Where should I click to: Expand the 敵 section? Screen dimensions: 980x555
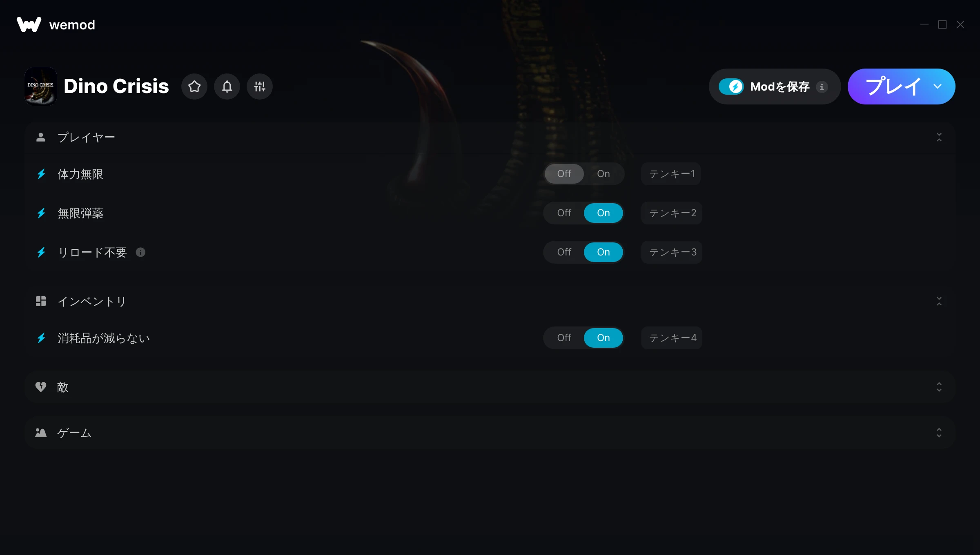pyautogui.click(x=939, y=387)
